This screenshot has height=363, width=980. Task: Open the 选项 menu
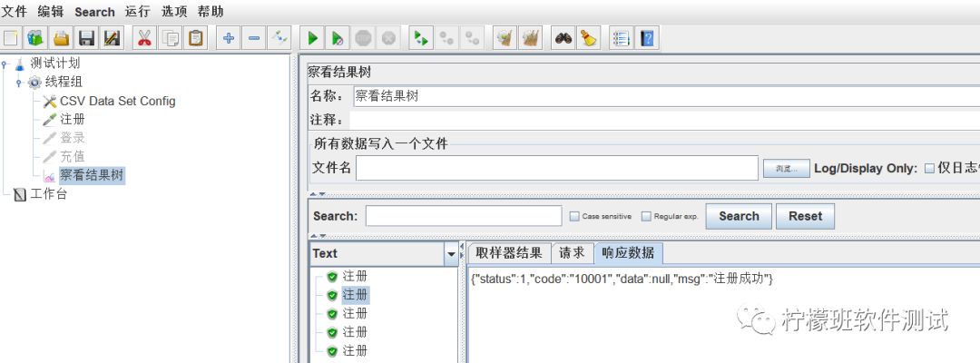coord(174,11)
